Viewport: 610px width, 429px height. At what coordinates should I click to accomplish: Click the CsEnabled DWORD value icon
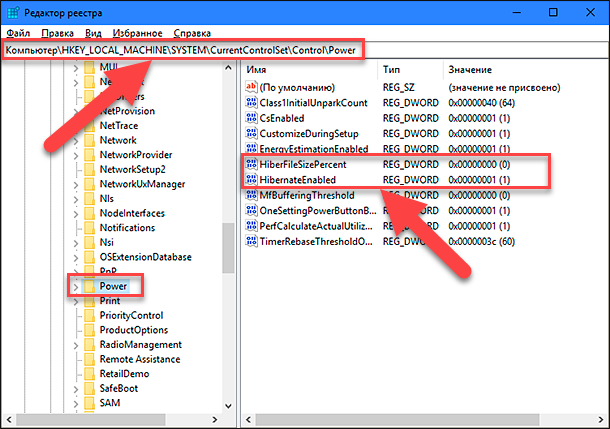[251, 118]
